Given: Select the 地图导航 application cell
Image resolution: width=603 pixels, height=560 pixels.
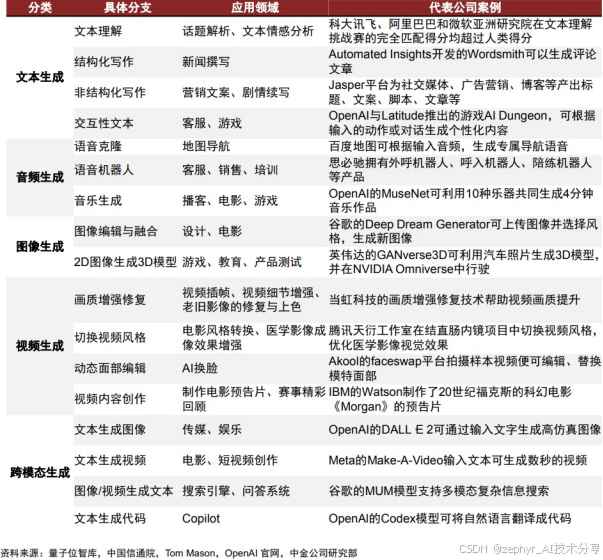Looking at the screenshot, I should 206,146.
